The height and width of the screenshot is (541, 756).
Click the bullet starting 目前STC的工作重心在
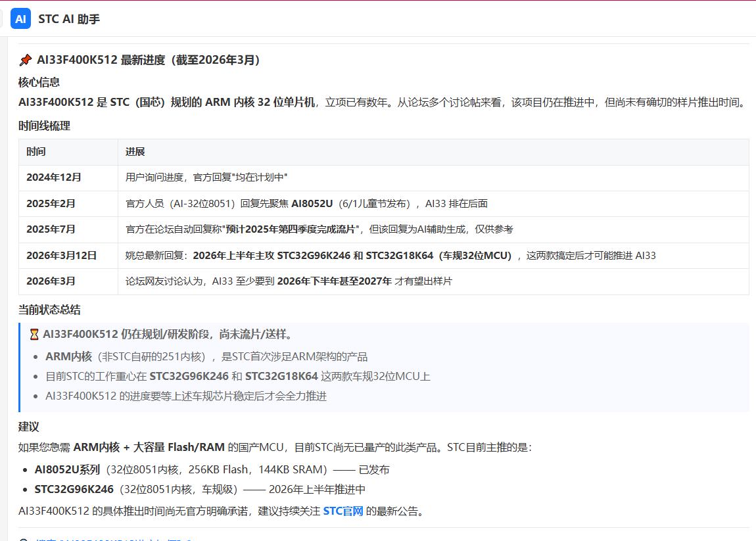(x=238, y=377)
